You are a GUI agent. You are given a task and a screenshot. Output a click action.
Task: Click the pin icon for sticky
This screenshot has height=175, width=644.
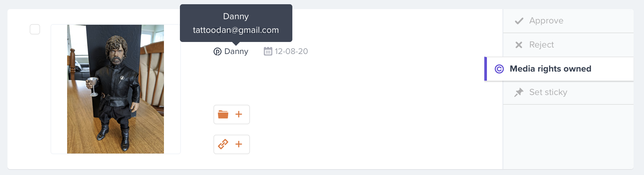tap(519, 92)
